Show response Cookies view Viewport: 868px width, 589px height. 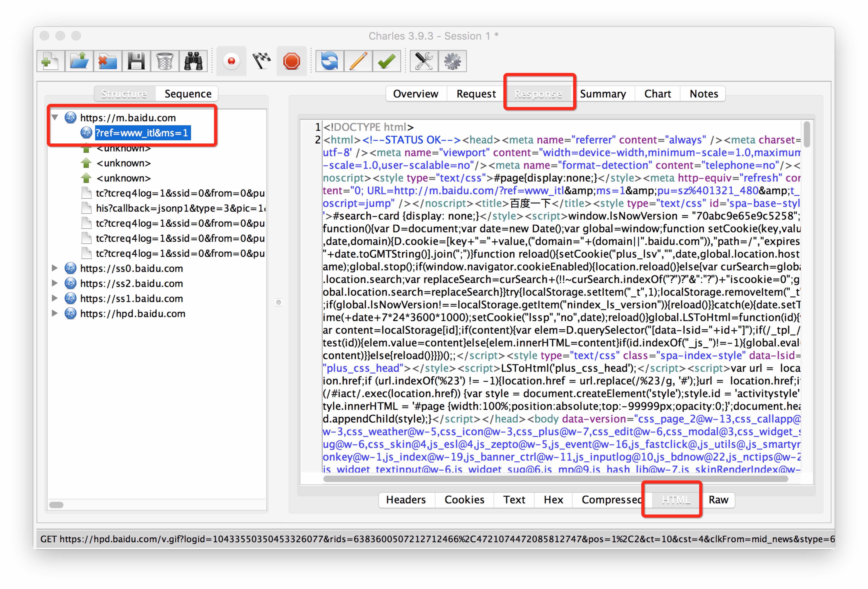[x=464, y=500]
